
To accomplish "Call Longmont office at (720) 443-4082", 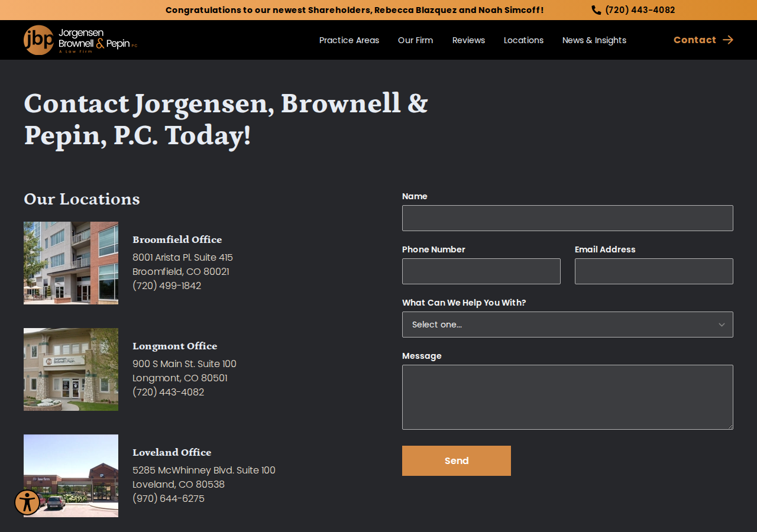I will (x=169, y=392).
